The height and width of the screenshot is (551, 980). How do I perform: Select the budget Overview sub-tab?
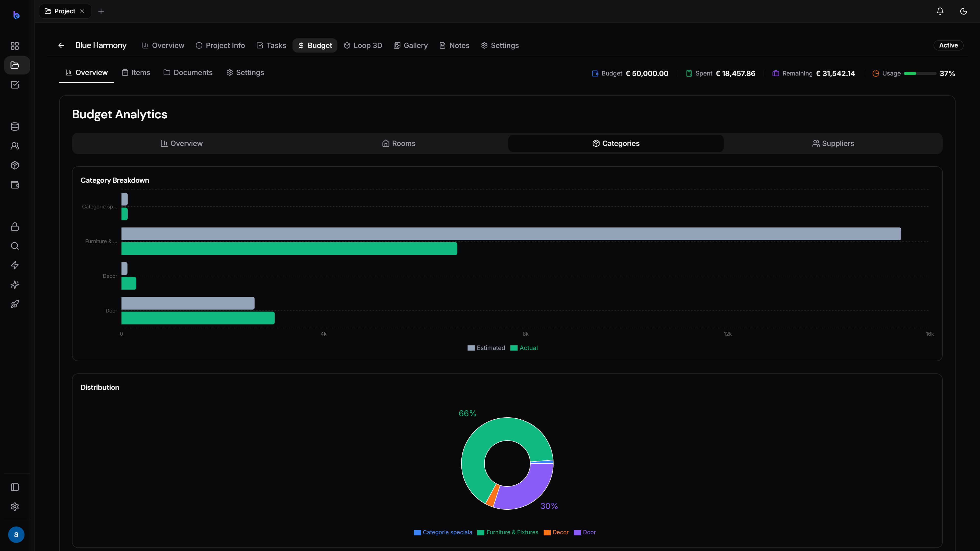point(87,72)
